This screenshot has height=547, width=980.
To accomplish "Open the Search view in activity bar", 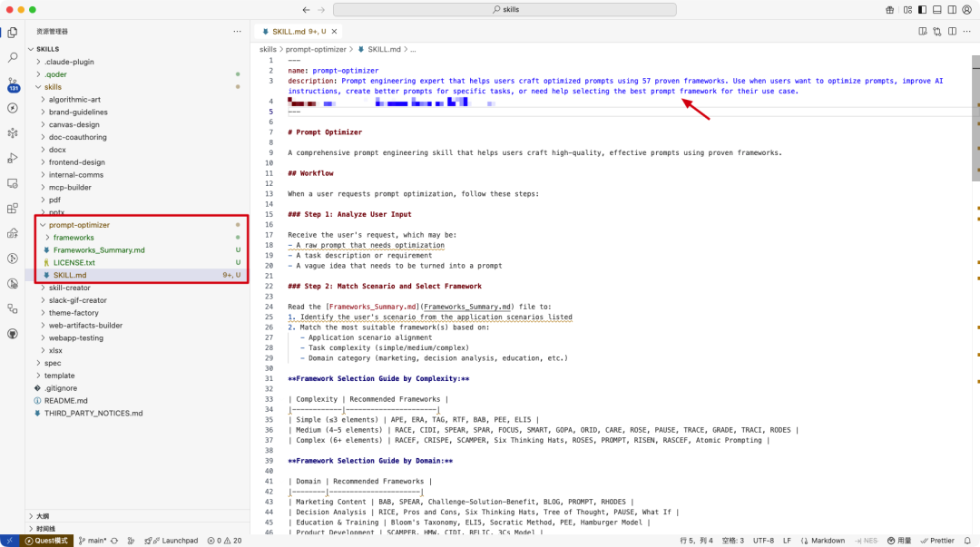I will [13, 57].
